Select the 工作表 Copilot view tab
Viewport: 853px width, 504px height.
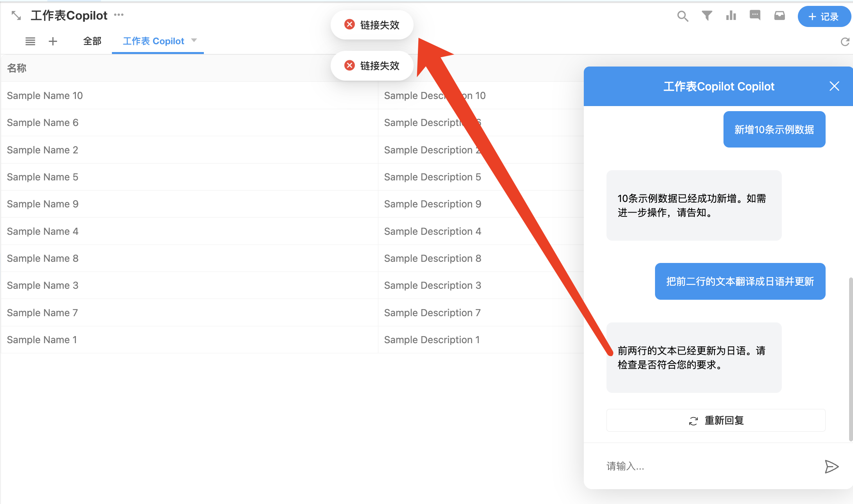pos(153,41)
